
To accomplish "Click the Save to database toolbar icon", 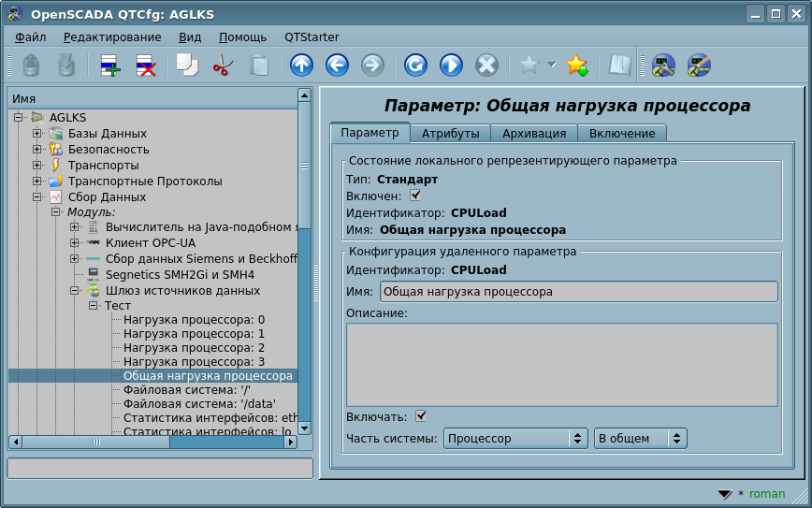I will 66,65.
